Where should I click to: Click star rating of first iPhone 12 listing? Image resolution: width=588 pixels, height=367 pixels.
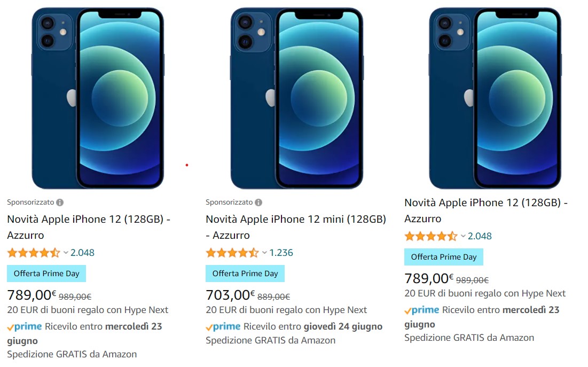pos(34,253)
